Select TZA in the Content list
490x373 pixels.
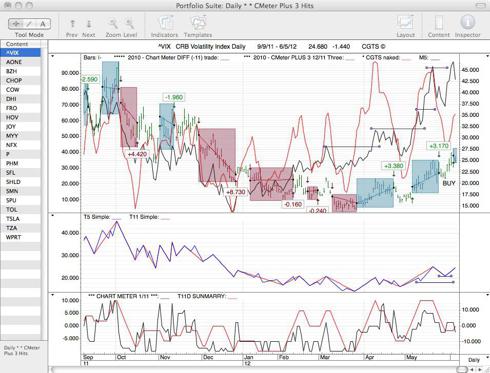[21, 228]
